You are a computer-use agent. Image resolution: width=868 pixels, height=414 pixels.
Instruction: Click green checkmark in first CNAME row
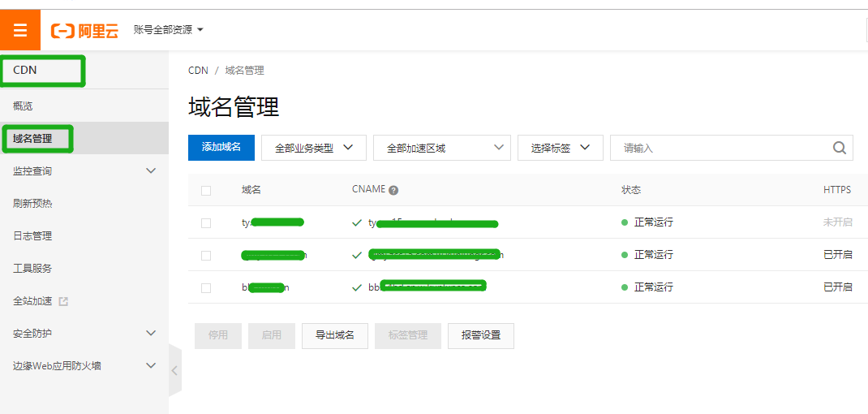coord(357,222)
